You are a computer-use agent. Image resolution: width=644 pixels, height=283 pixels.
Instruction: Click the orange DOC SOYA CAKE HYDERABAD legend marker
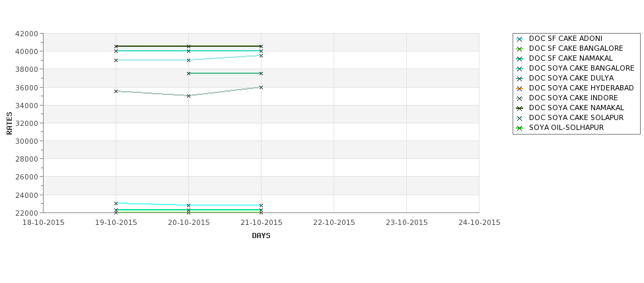[520, 88]
